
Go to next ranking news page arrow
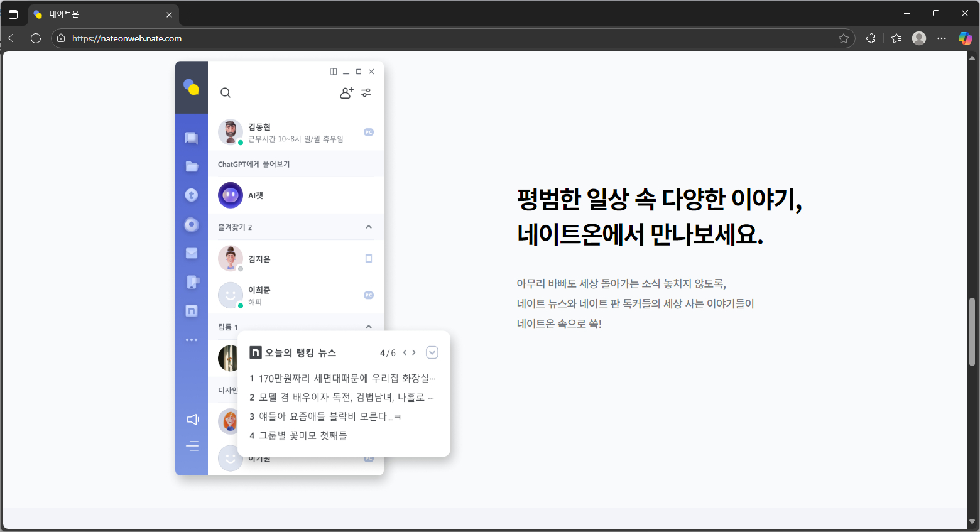click(413, 352)
